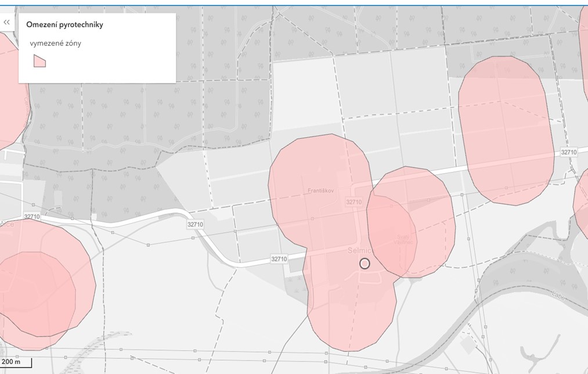Click the pink zone symbol in legend

click(39, 61)
